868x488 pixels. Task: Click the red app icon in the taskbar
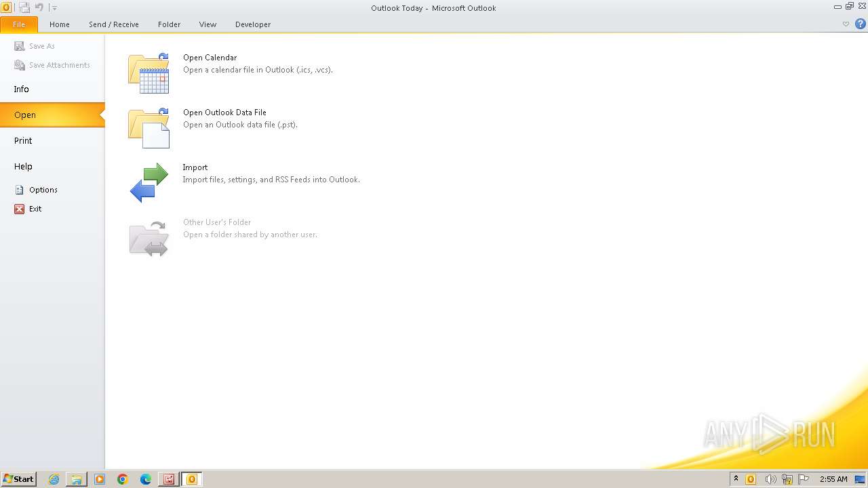pos(169,479)
